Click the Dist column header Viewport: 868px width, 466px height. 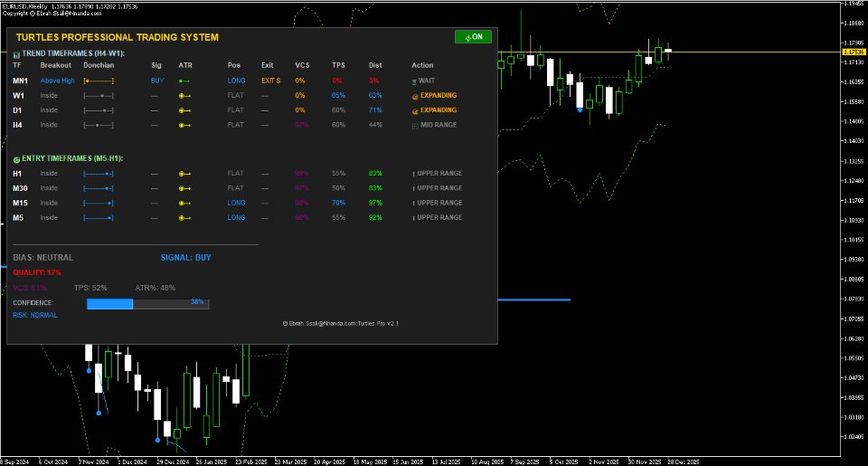(375, 65)
